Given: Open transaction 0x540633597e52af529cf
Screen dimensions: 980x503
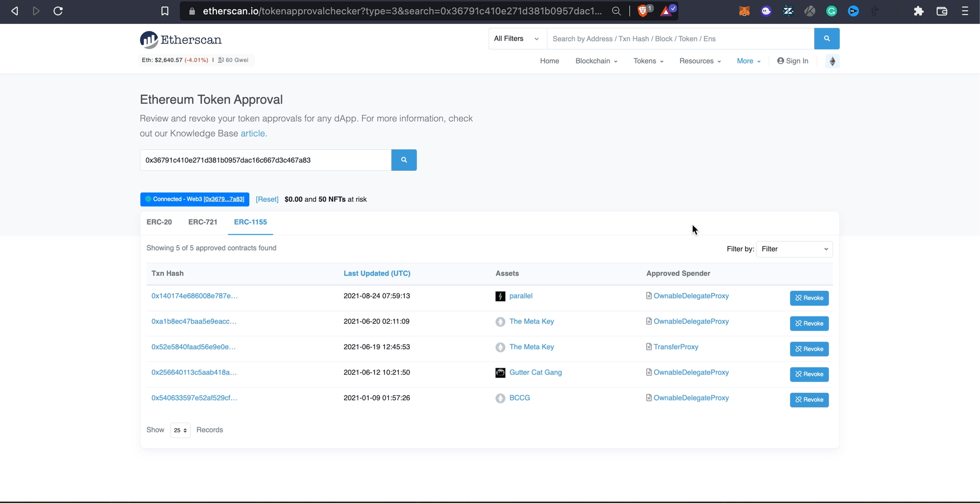Looking at the screenshot, I should [x=195, y=398].
